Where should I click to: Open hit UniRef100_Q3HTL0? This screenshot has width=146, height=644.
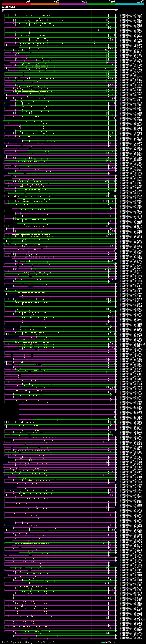coord(131,30)
